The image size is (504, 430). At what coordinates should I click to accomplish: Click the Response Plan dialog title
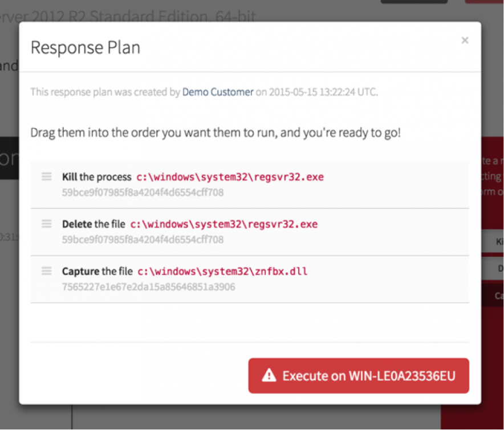click(x=86, y=47)
